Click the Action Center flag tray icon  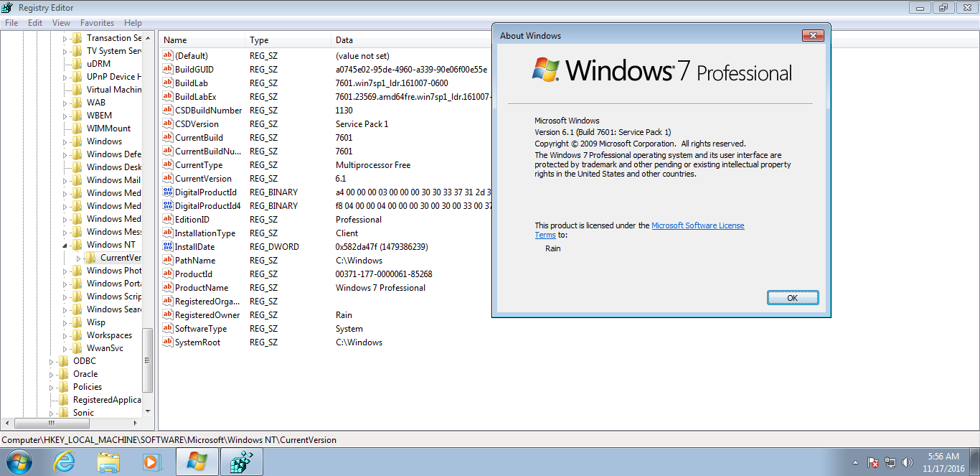click(873, 462)
